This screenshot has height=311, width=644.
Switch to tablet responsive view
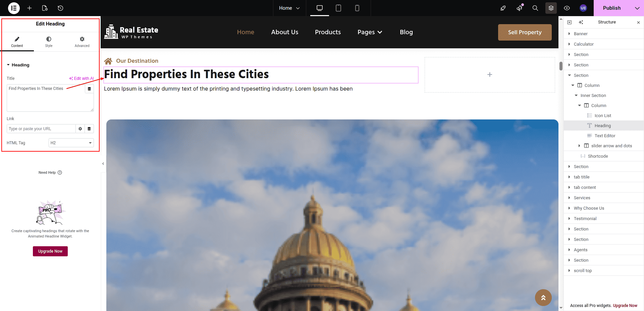(338, 8)
